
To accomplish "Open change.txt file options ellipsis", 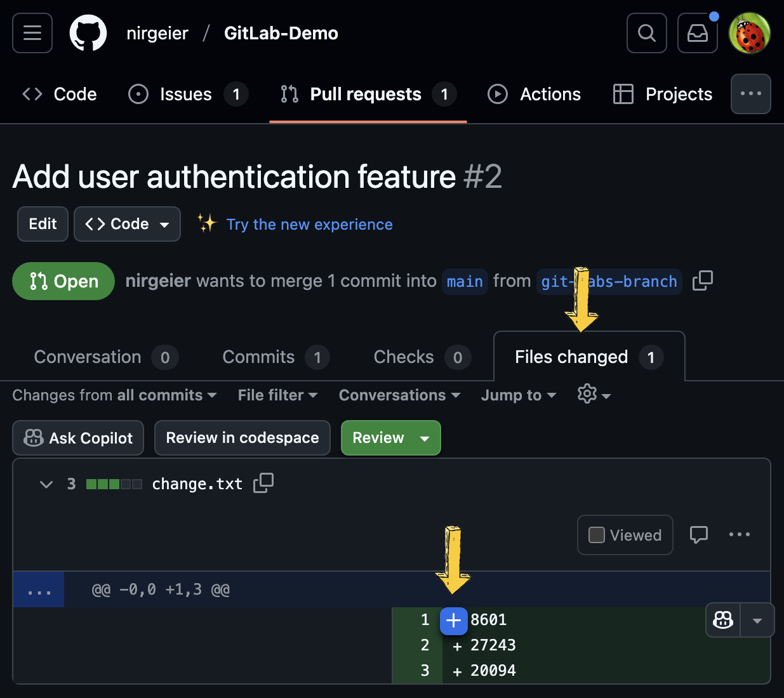I will click(x=740, y=535).
